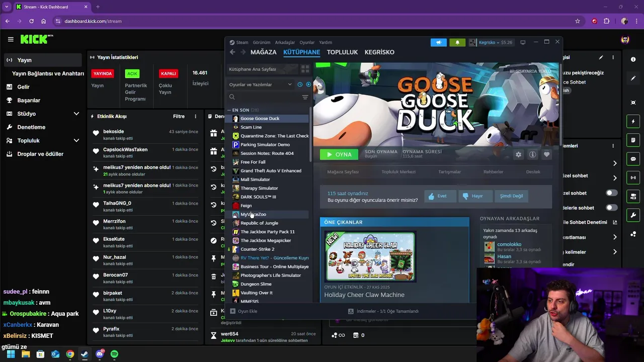Viewport: 644px width, 362px height.
Task: Click focus frame icon in Kick right sidebar
Action: 633,103
